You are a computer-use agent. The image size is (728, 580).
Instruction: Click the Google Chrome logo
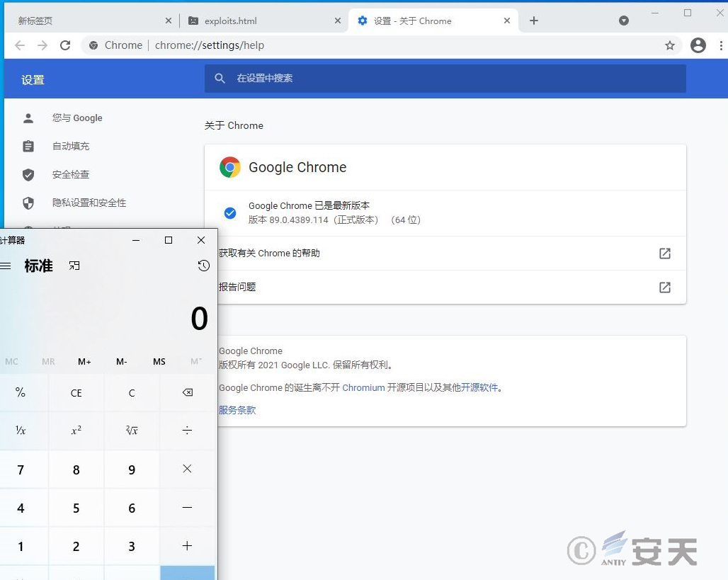(x=230, y=167)
